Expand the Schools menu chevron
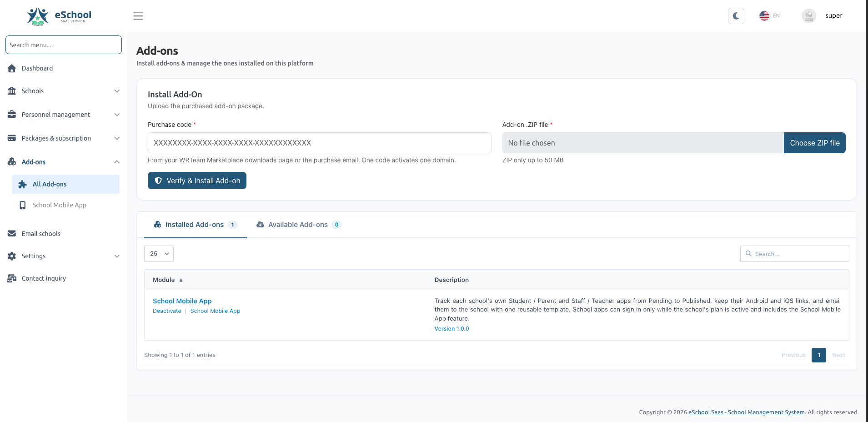The image size is (868, 422). [x=117, y=91]
